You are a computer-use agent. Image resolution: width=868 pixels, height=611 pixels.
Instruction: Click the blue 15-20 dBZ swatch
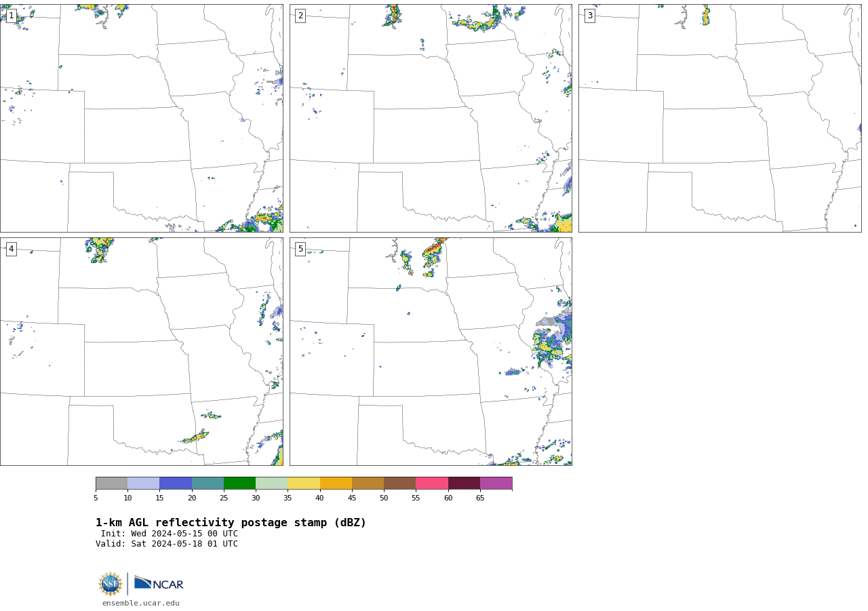click(x=176, y=484)
